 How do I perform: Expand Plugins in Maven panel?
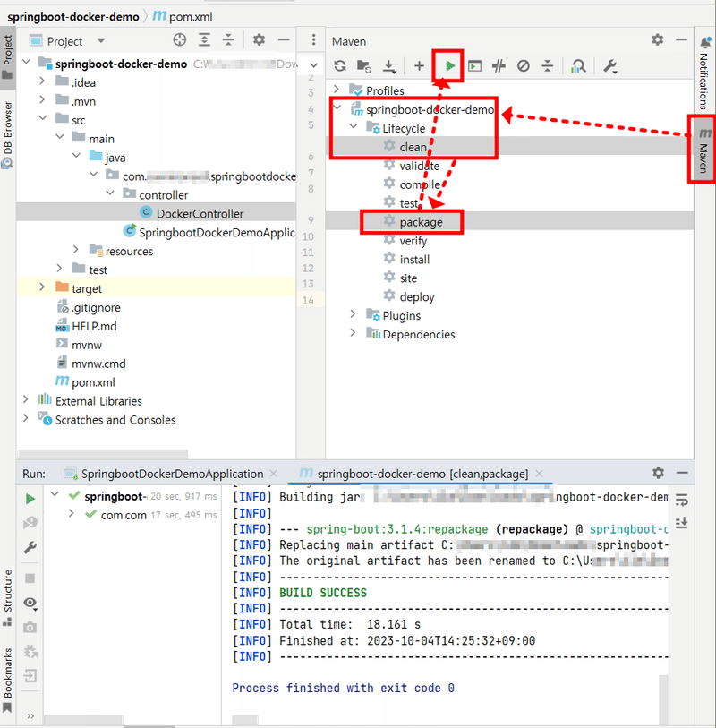click(354, 314)
